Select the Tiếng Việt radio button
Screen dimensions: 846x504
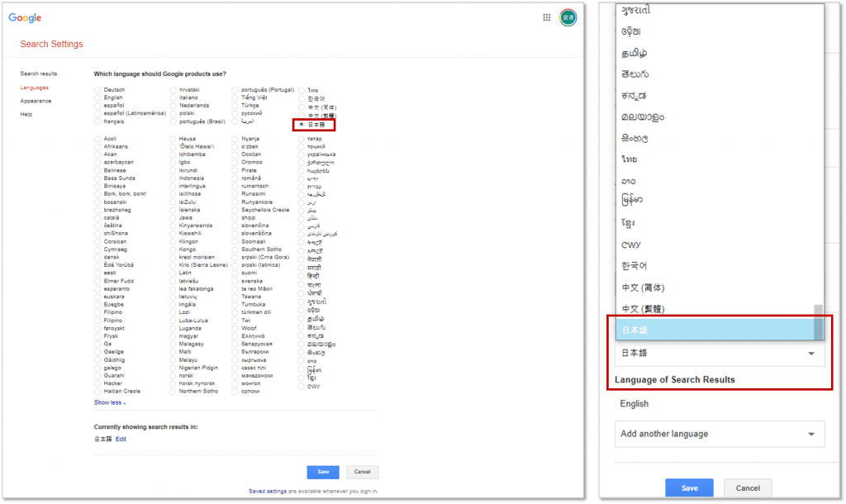tap(235, 98)
